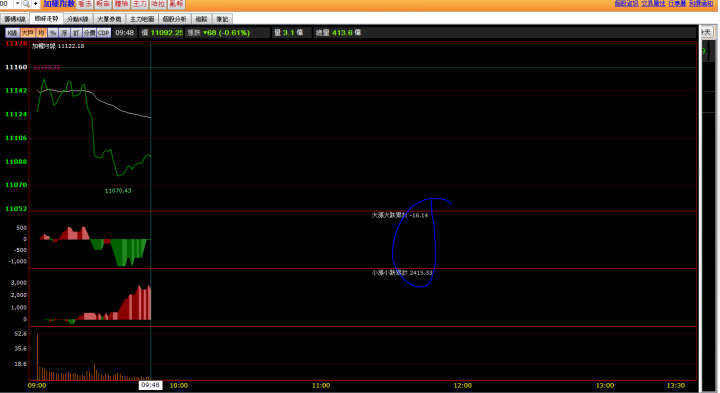Click the last red button after 哈拉
The width and height of the screenshot is (720, 393).
176,4
